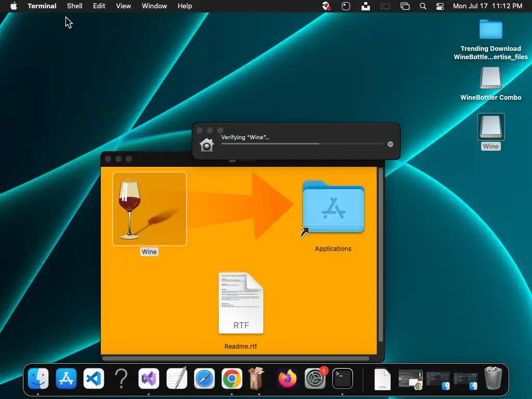Viewport: 532px width, 399px height.
Task: Open System Settings from the Dock
Action: pyautogui.click(x=315, y=378)
